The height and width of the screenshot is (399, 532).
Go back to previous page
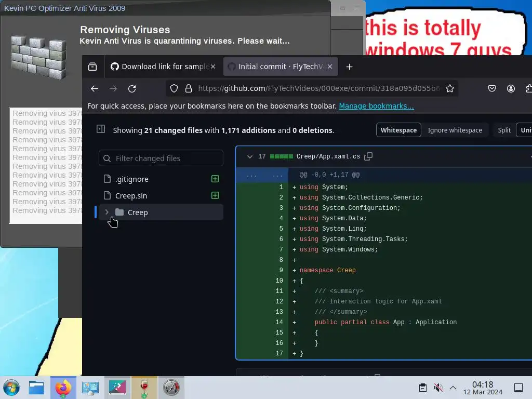tap(95, 88)
